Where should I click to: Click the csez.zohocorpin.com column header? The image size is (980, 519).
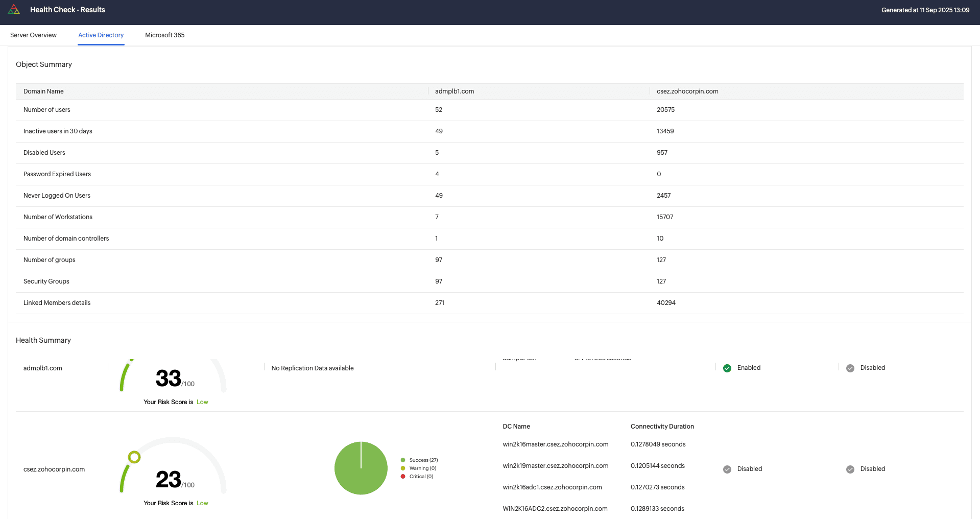point(687,91)
